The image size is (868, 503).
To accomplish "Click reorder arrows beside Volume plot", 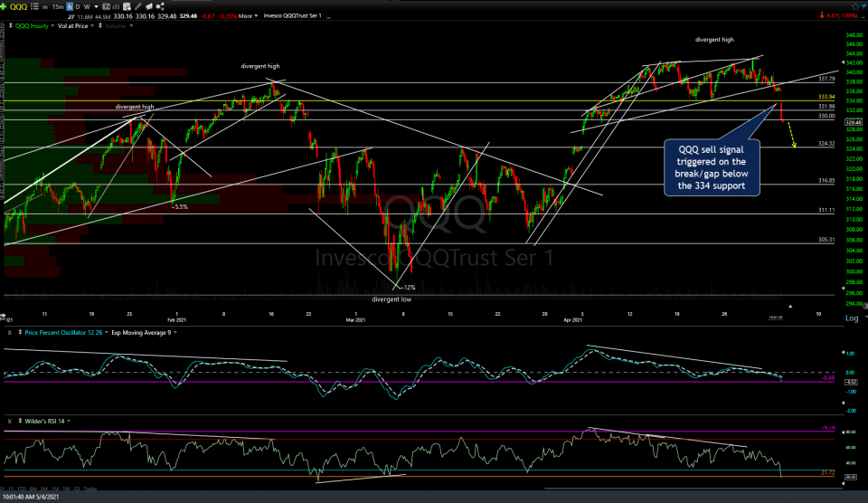I will (x=100, y=25).
